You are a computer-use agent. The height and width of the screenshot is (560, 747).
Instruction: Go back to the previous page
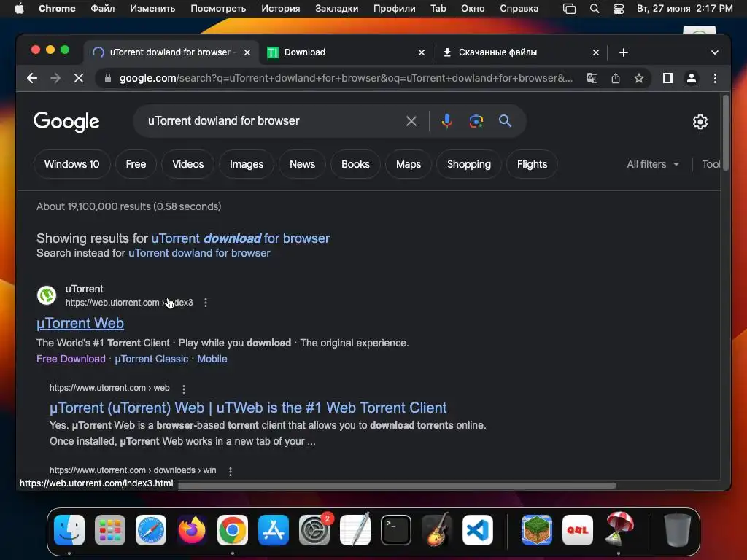32,78
